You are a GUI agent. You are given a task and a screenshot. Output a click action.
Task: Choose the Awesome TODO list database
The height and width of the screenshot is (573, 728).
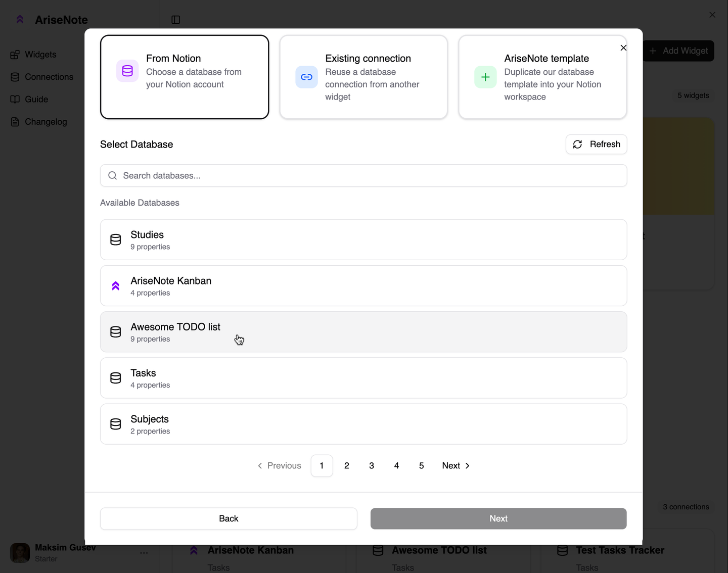pos(363,332)
